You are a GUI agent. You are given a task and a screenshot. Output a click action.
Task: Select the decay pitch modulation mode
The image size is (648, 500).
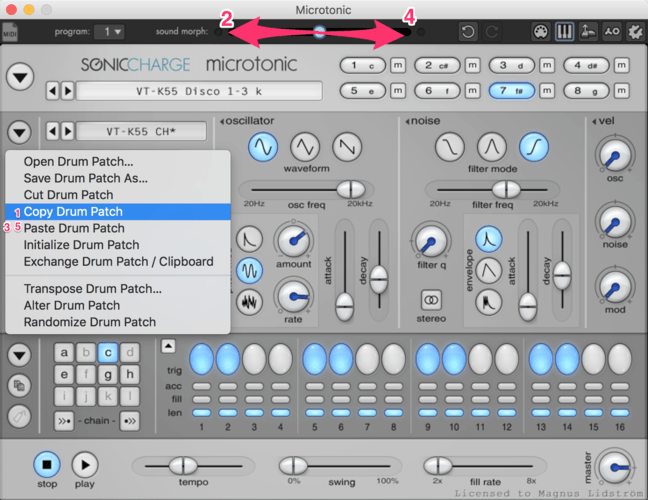tap(249, 239)
